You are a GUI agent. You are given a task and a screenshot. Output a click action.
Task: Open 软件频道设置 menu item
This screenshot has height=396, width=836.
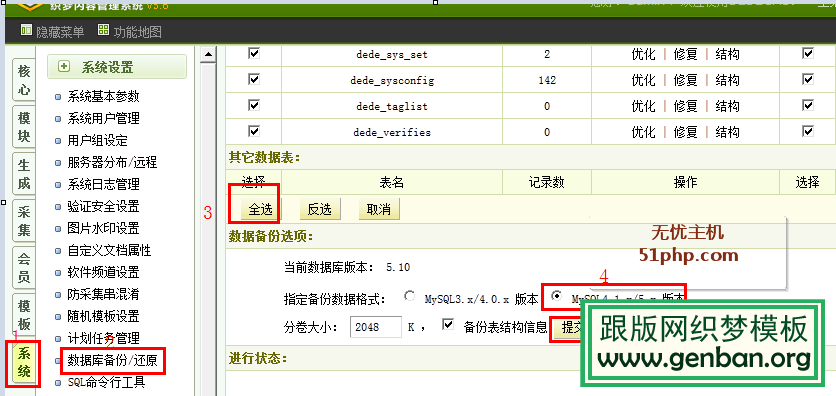tap(103, 272)
